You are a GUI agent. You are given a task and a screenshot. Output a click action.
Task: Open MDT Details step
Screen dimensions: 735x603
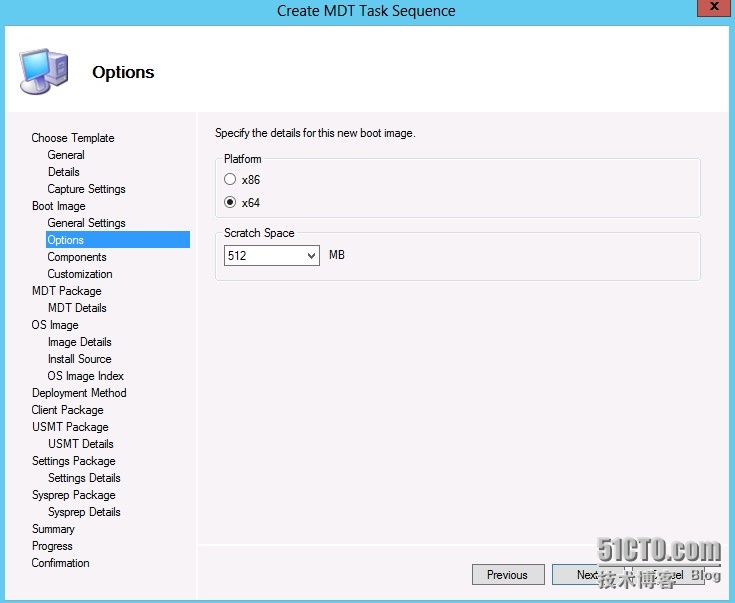click(x=77, y=308)
